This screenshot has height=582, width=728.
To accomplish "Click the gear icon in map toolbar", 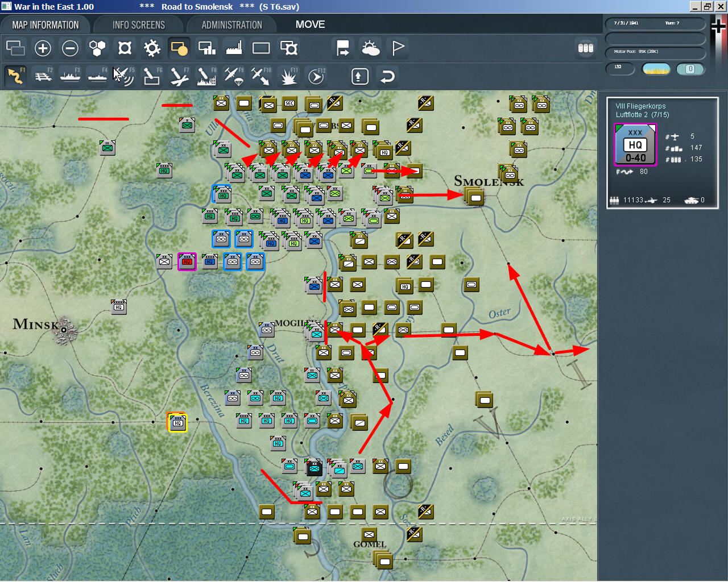I will [152, 48].
